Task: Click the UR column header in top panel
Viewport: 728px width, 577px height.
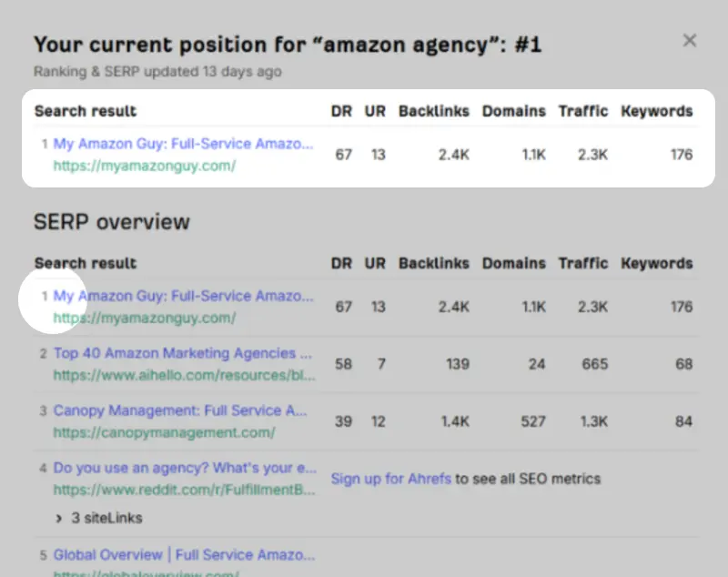Action: coord(375,111)
